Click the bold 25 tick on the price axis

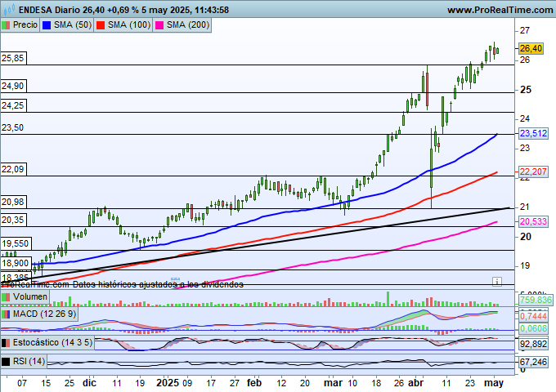pyautogui.click(x=526, y=90)
